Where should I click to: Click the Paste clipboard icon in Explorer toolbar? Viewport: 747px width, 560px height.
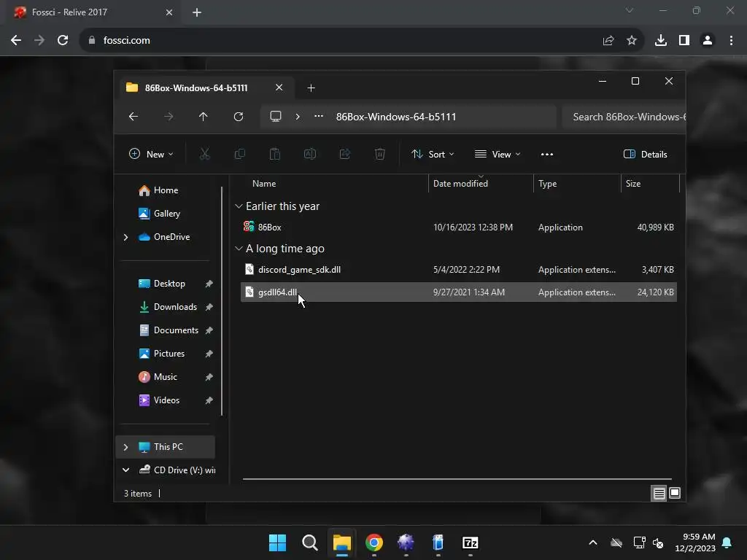[275, 154]
